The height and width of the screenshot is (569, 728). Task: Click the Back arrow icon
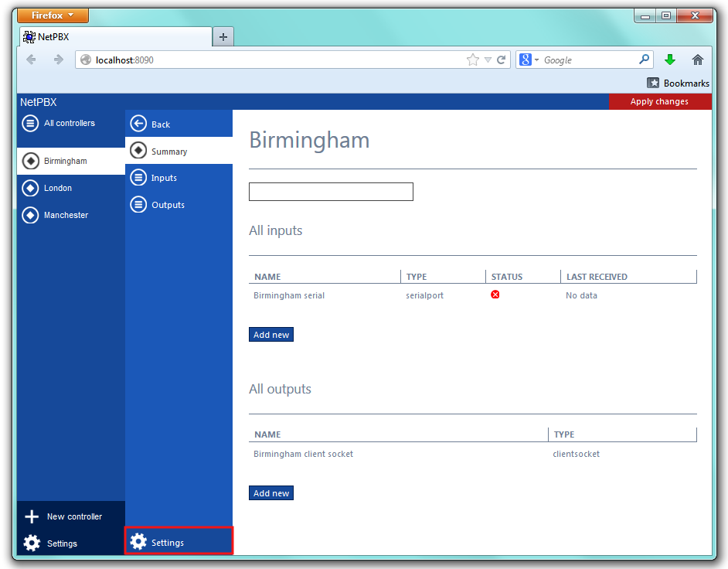click(x=139, y=124)
